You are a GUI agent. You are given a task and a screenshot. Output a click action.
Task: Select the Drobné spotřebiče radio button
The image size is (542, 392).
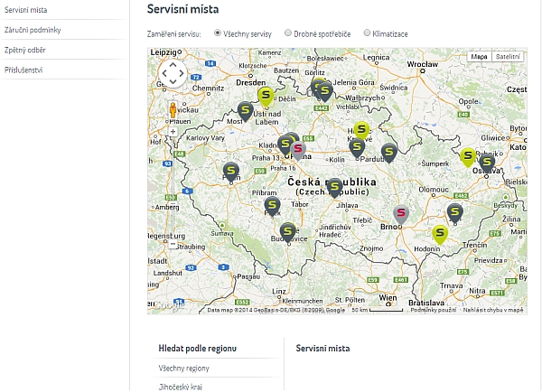tap(288, 33)
